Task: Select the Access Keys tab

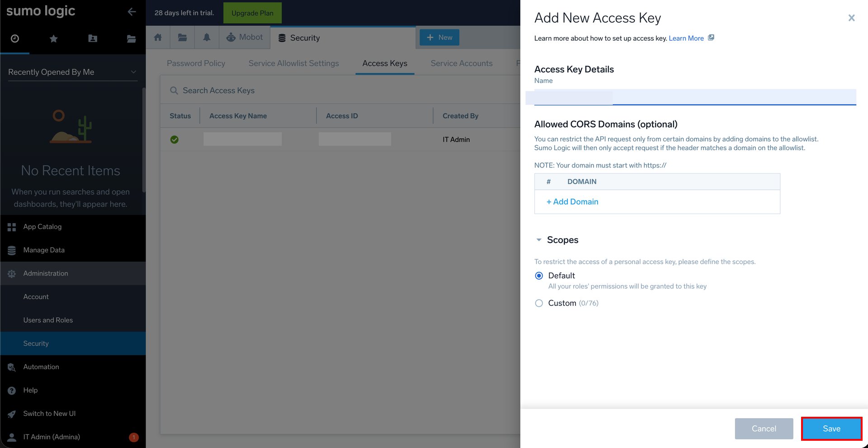Action: 385,63
